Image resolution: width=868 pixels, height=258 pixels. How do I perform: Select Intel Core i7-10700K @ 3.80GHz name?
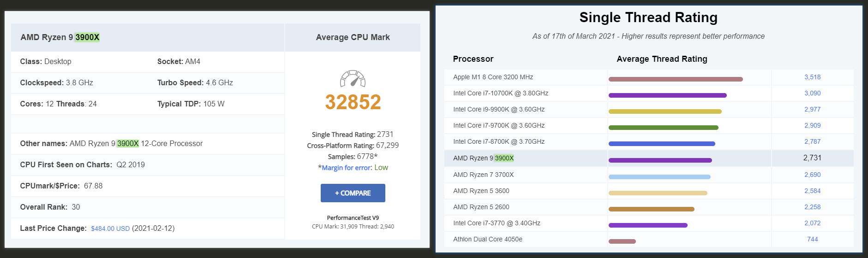(x=501, y=93)
